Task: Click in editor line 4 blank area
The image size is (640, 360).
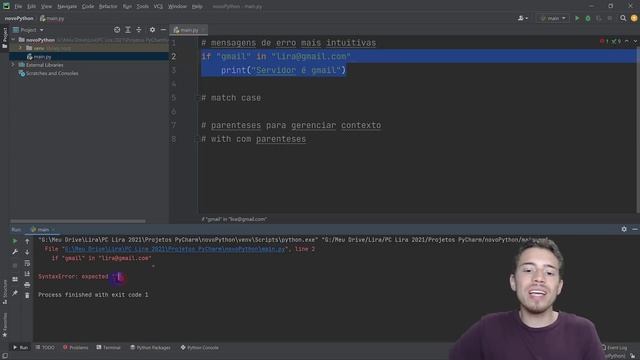Action: [416, 84]
